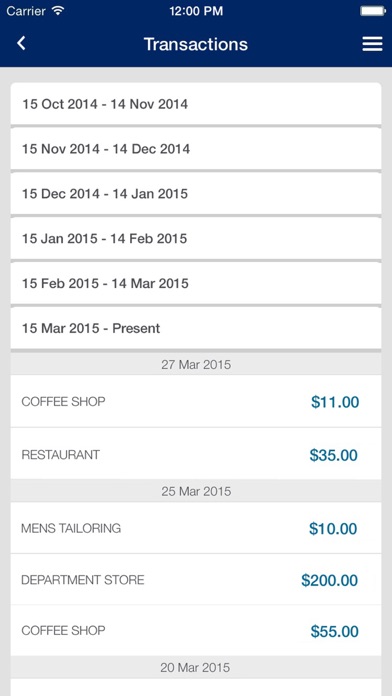Expand 15 Dec 2014 - 14 Jan 2015 period

click(196, 194)
